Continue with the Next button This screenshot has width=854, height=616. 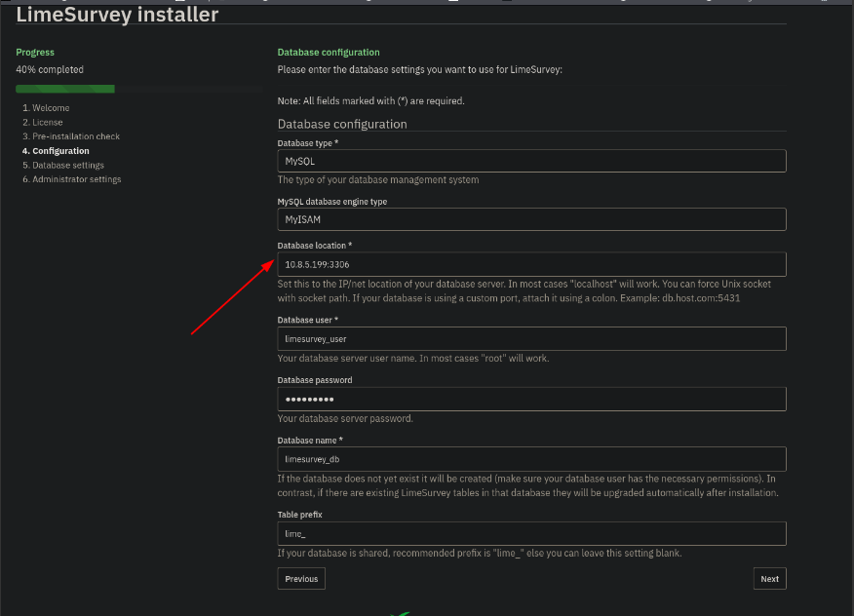769,578
